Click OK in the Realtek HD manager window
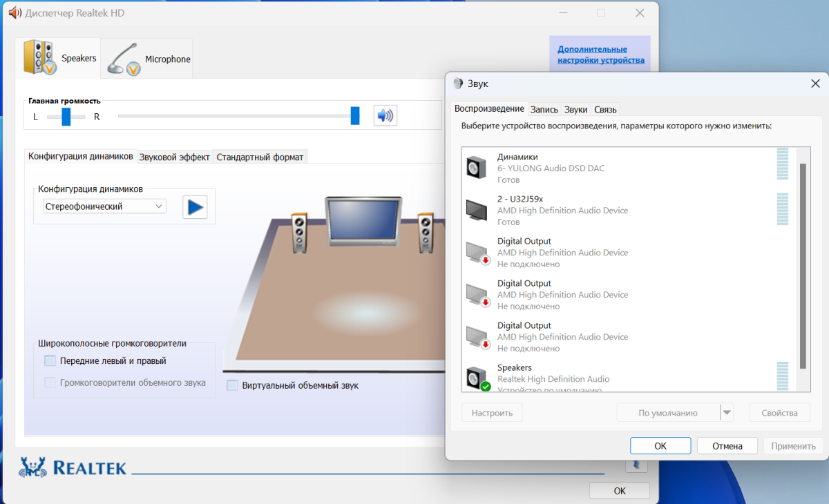The image size is (829, 504). pos(620,491)
